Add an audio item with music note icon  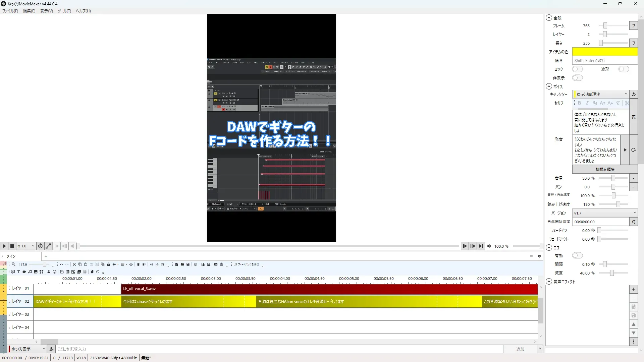coord(30,272)
